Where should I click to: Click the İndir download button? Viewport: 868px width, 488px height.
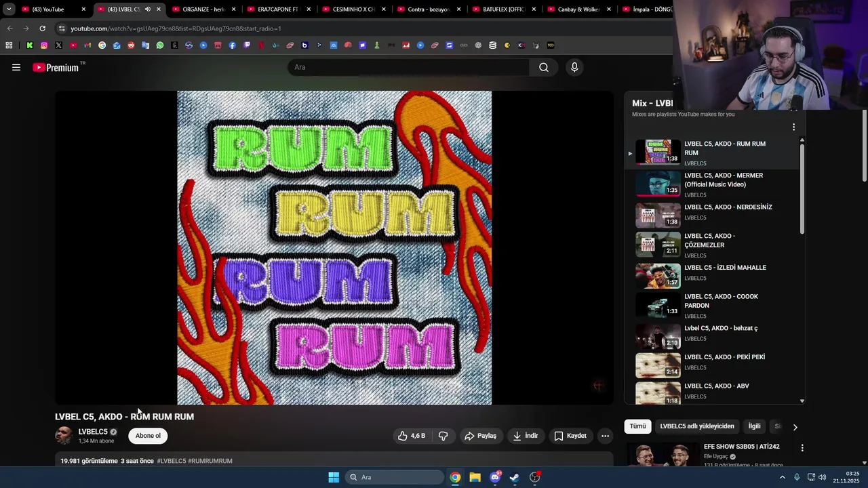pyautogui.click(x=526, y=436)
